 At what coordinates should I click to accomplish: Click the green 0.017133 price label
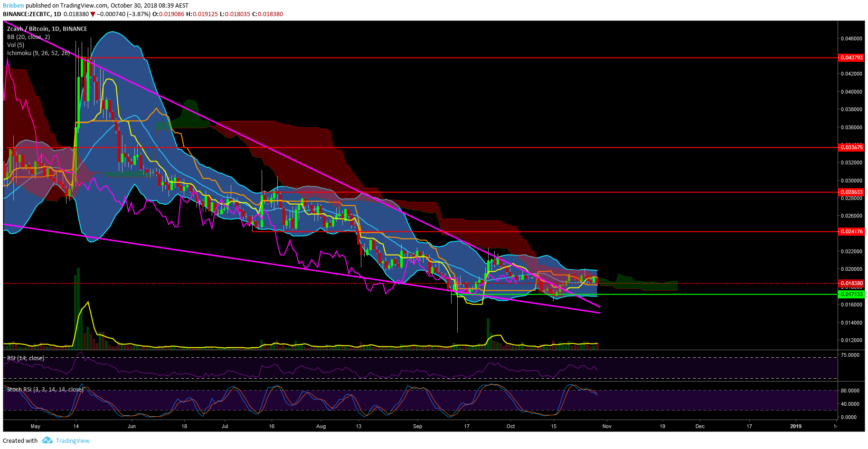tap(851, 294)
